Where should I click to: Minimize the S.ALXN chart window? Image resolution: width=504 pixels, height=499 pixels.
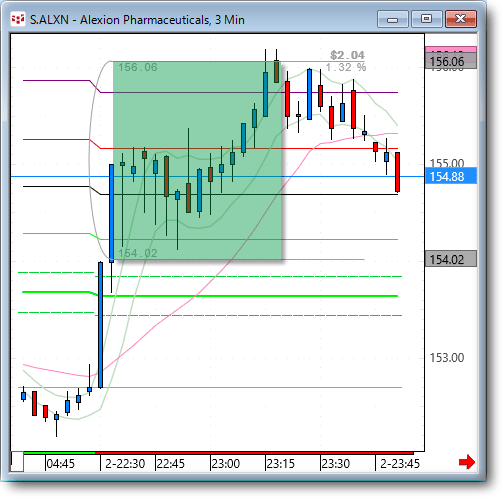click(x=393, y=19)
